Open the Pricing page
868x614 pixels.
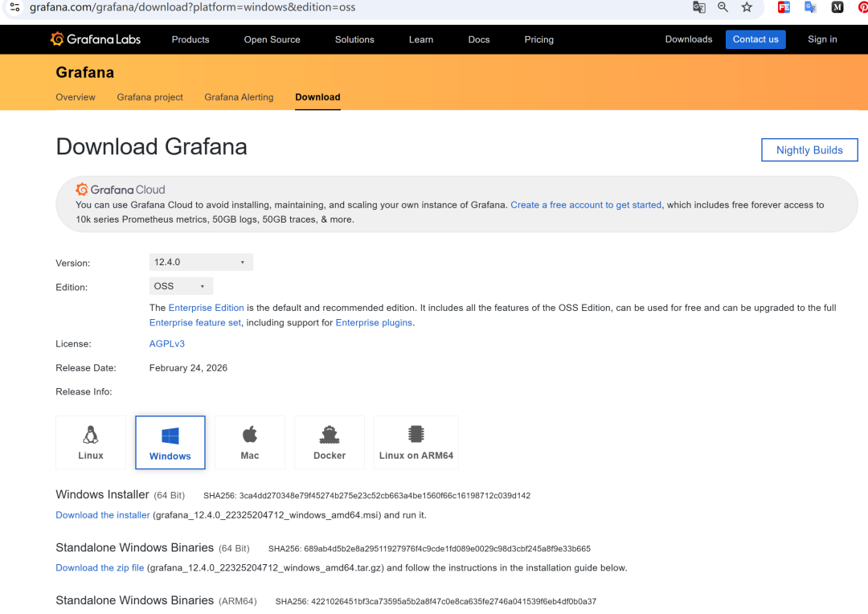[538, 39]
